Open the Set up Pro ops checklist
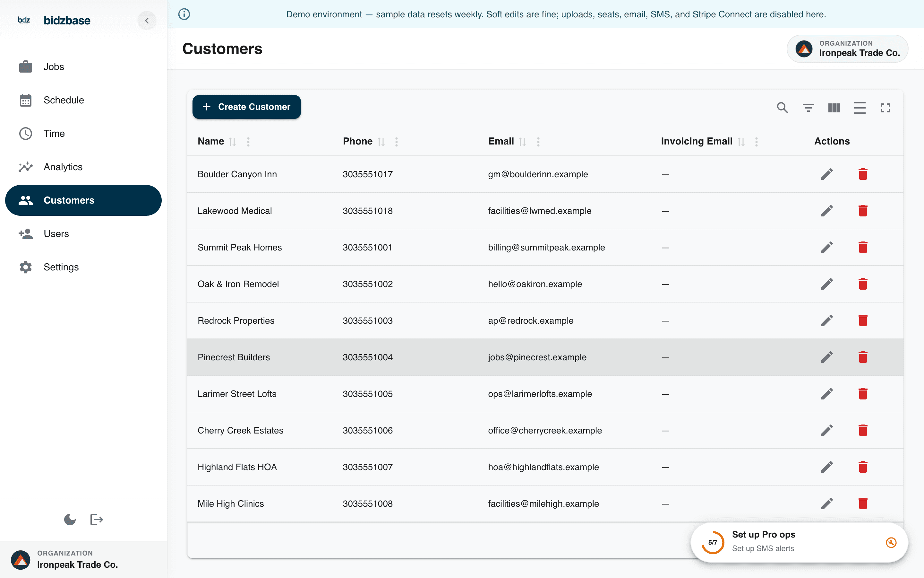The image size is (924, 578). [799, 542]
